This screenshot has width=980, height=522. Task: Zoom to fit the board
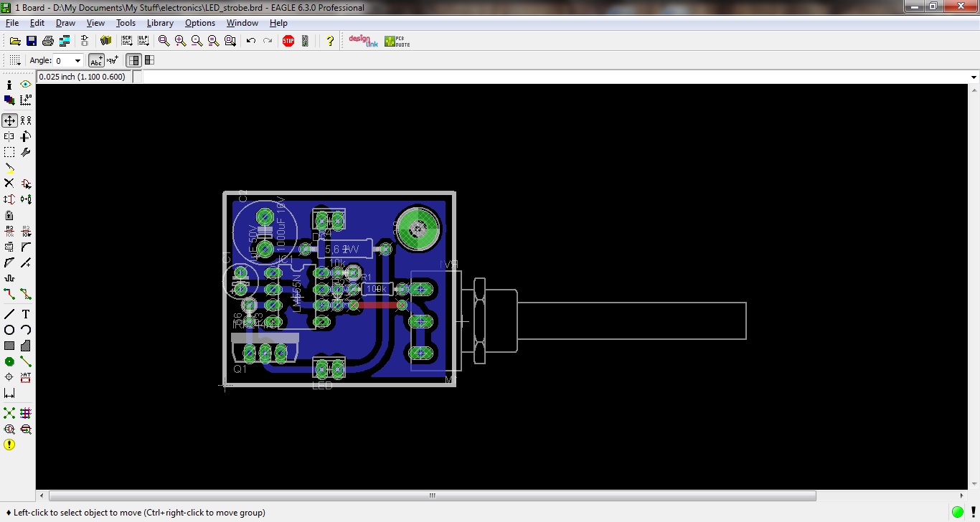(x=164, y=41)
